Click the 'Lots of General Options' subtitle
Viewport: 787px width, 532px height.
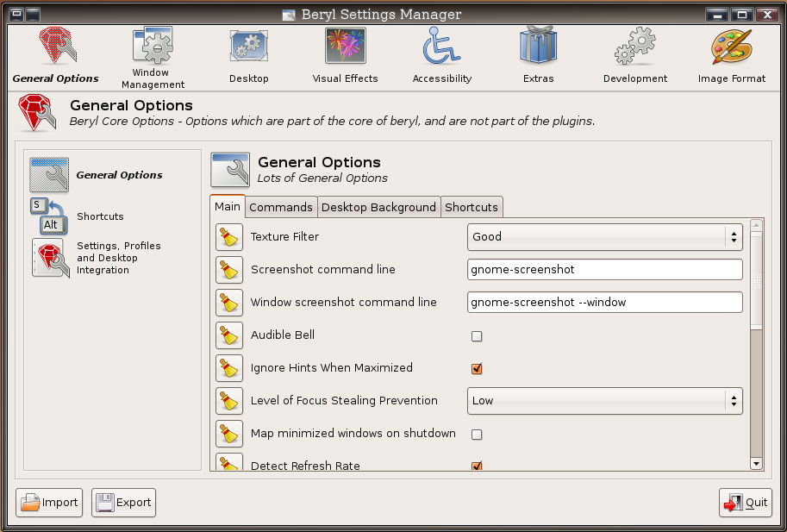click(x=322, y=178)
